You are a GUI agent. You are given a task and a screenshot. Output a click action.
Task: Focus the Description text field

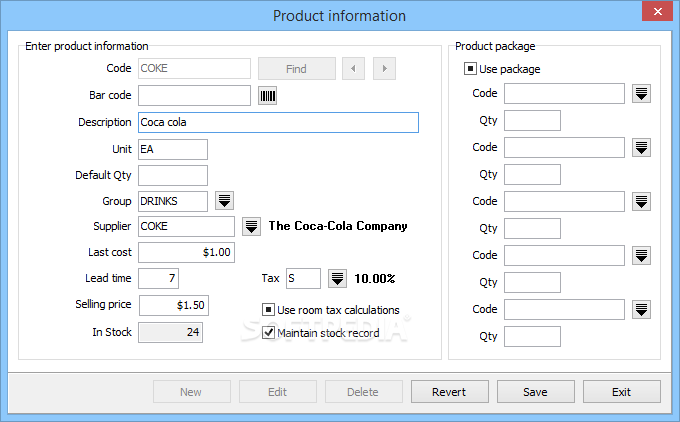click(x=278, y=122)
